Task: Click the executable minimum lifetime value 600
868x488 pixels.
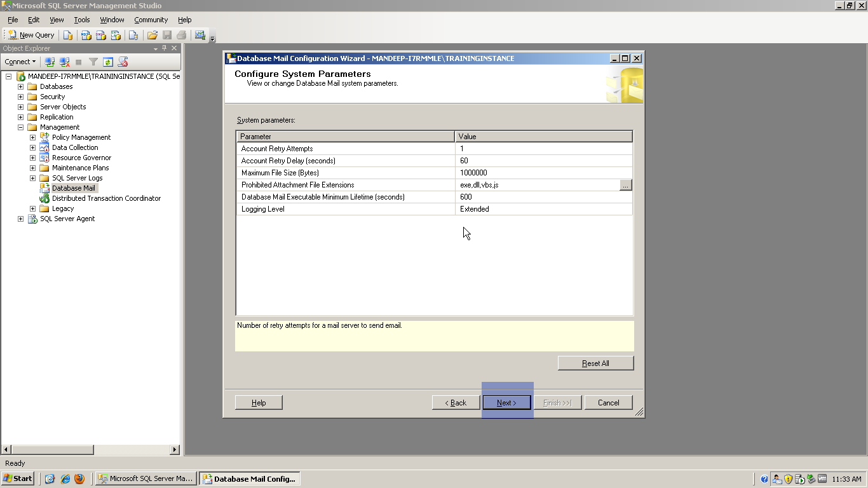Action: 543,197
